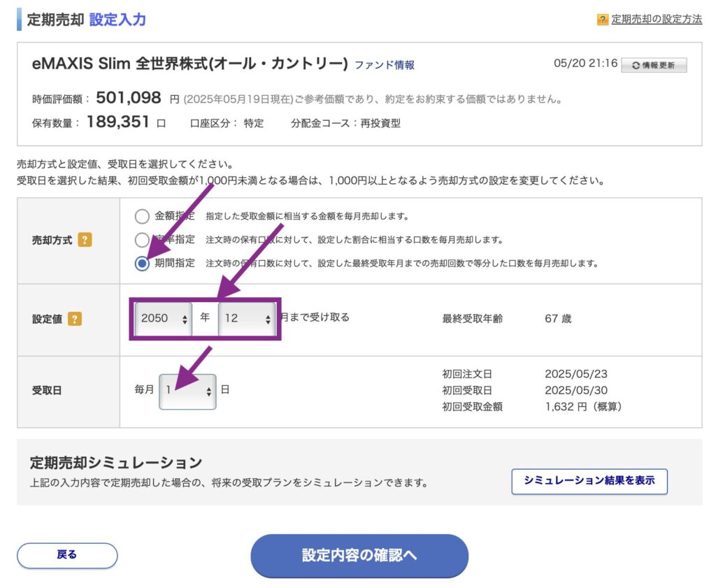The width and height of the screenshot is (716, 588).
Task: Click the 戻る button
Action: pos(67,555)
